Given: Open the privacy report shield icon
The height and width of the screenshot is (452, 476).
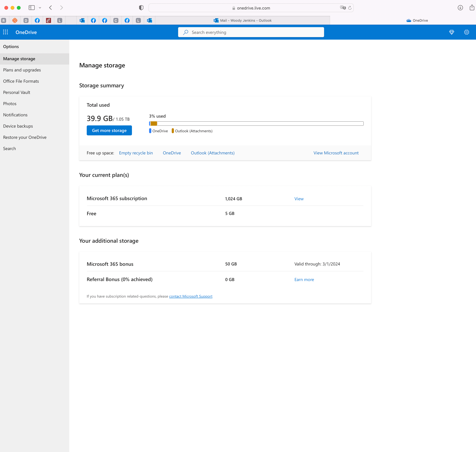Looking at the screenshot, I should tap(141, 8).
